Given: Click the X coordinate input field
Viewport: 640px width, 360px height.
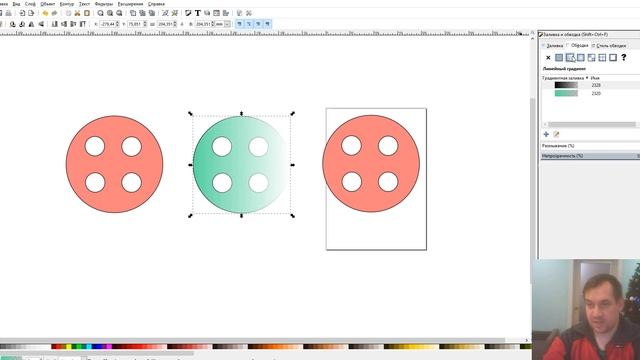Looking at the screenshot, I should (109, 24).
